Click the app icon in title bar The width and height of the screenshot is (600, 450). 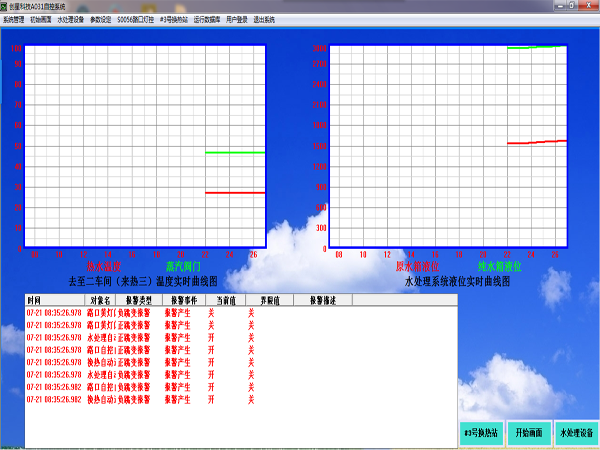pyautogui.click(x=5, y=6)
